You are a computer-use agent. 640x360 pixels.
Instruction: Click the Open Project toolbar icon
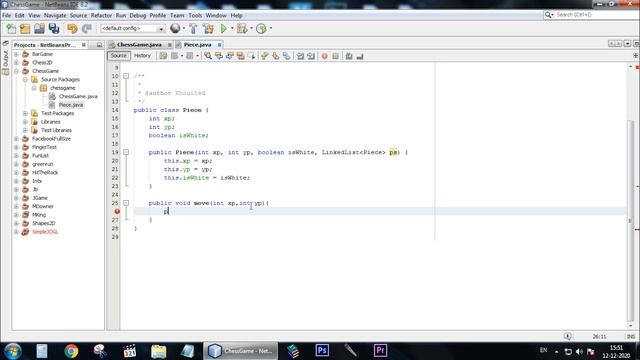pos(39,28)
